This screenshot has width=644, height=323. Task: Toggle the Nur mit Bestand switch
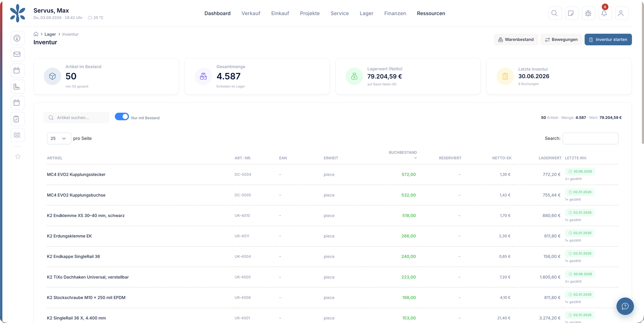point(122,117)
